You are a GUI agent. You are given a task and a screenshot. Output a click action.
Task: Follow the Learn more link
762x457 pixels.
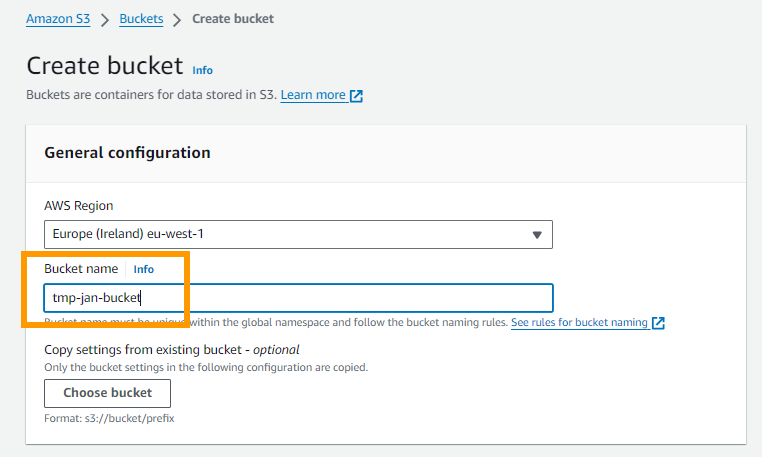[x=313, y=95]
